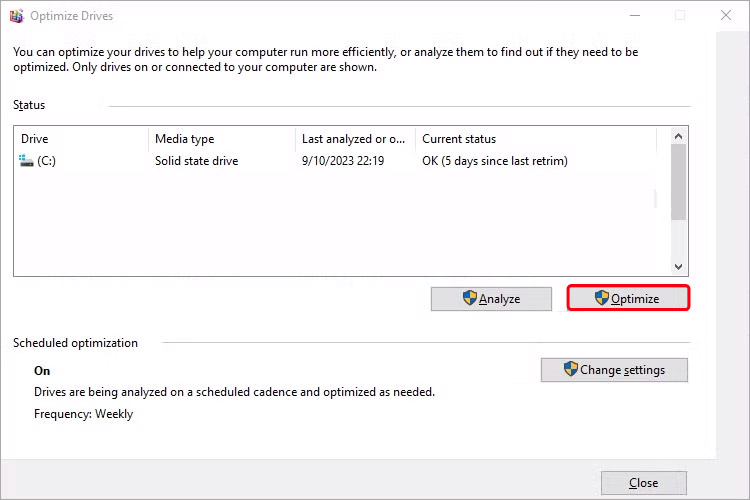750x500 pixels.
Task: Click the OK (5 days since last retrim) status
Action: click(x=495, y=161)
